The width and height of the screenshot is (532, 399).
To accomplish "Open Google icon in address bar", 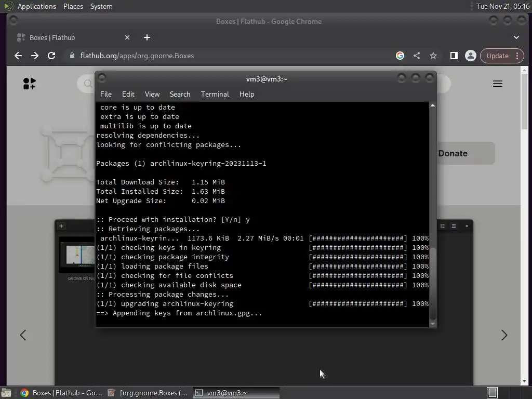I will 400,56.
